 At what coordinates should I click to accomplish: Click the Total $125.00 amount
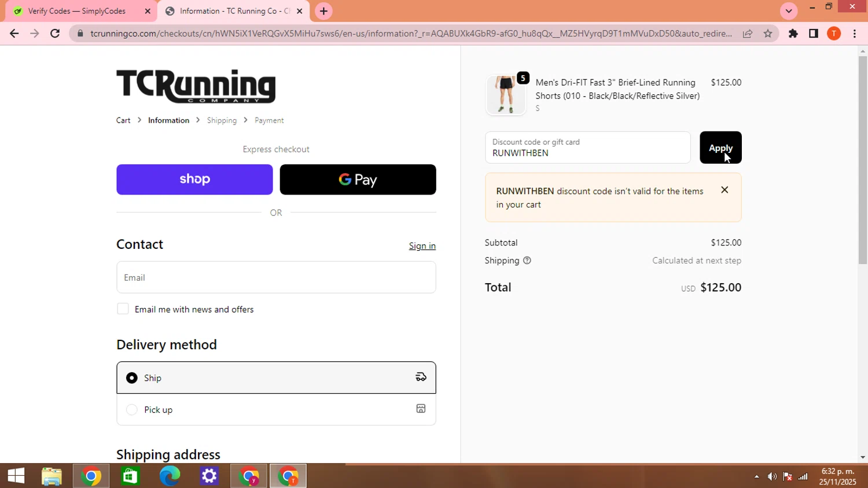(720, 288)
